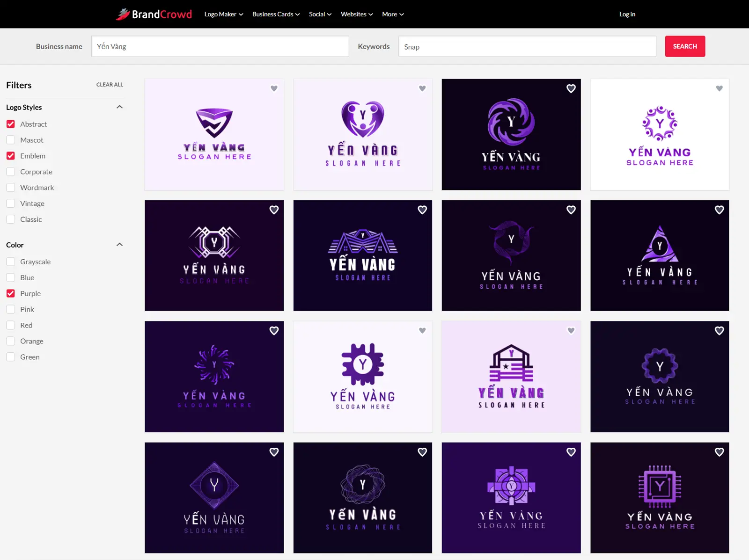Clear all filters with CLEAR ALL
749x560 pixels.
point(110,85)
